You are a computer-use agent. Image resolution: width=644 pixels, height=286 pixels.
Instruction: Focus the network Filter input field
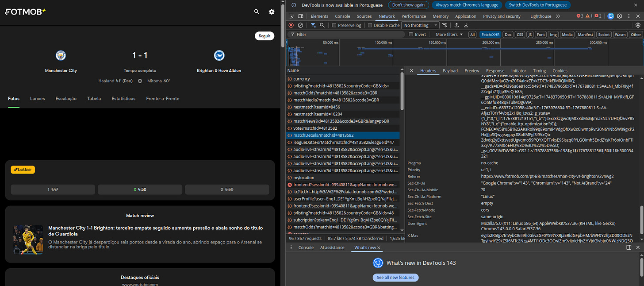tap(346, 34)
